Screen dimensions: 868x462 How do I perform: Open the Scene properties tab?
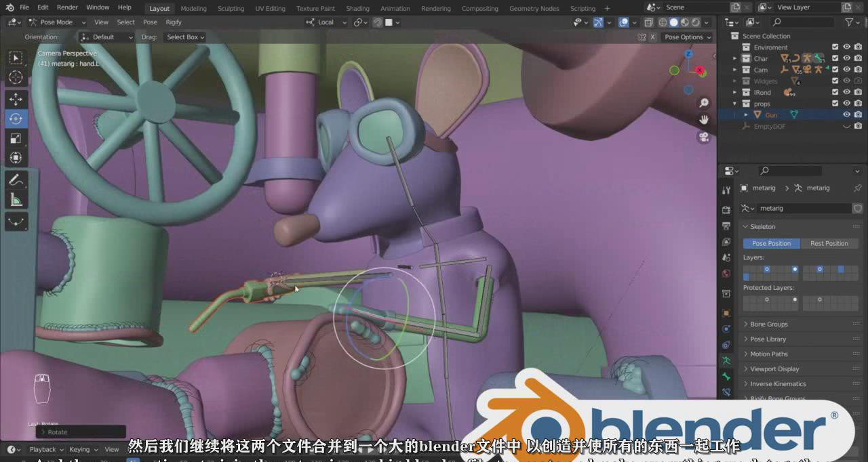726,257
